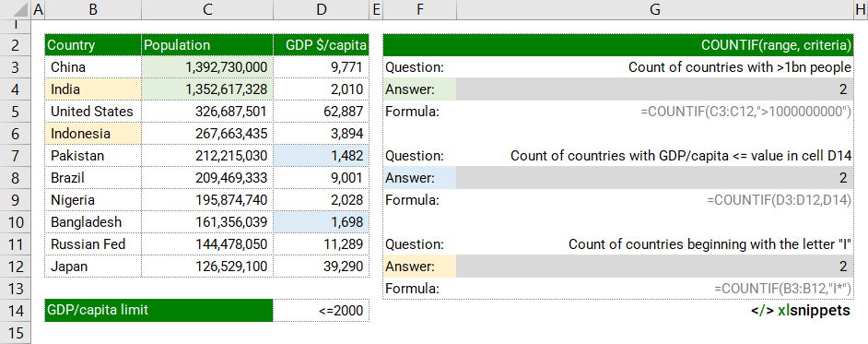868x344 pixels.
Task: Select the Brazil cell
Action: (93, 178)
